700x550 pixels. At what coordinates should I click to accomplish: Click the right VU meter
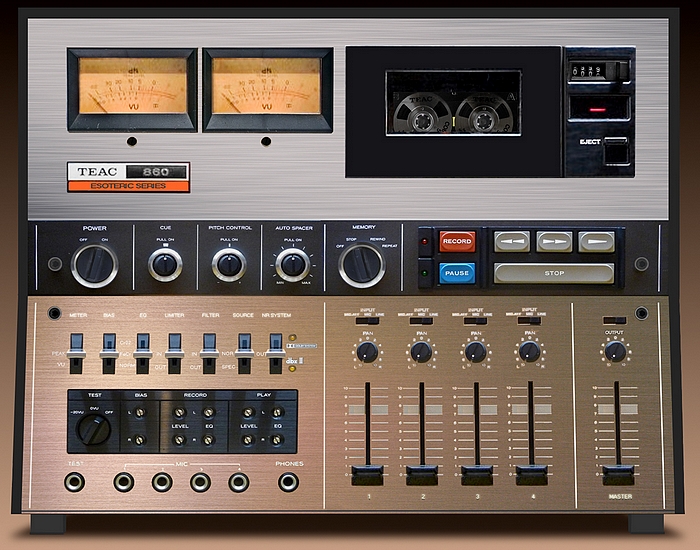pos(266,90)
